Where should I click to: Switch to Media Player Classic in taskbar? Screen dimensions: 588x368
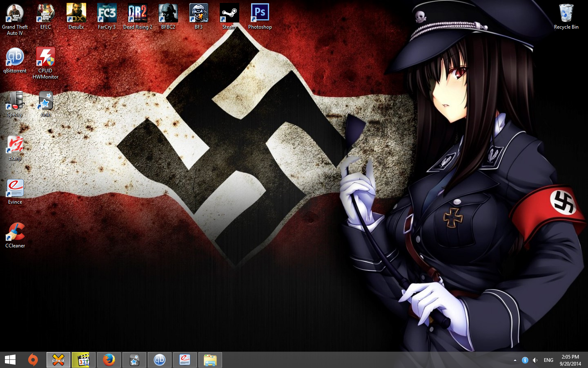[84, 360]
